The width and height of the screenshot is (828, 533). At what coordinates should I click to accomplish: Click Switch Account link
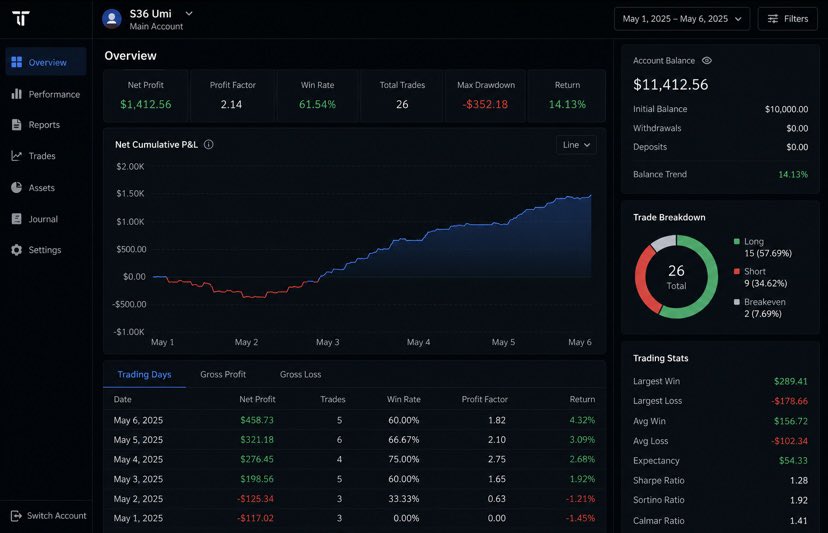point(49,516)
